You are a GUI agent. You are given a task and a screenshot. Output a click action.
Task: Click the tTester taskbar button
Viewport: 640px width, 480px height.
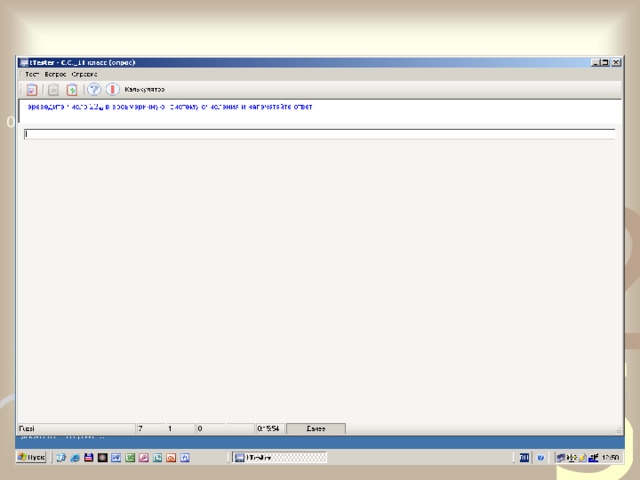click(280, 458)
